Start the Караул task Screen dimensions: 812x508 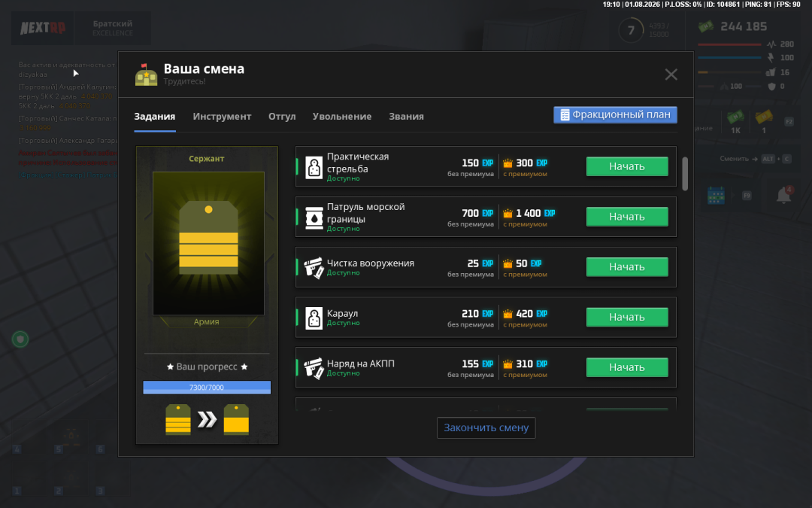pyautogui.click(x=627, y=318)
